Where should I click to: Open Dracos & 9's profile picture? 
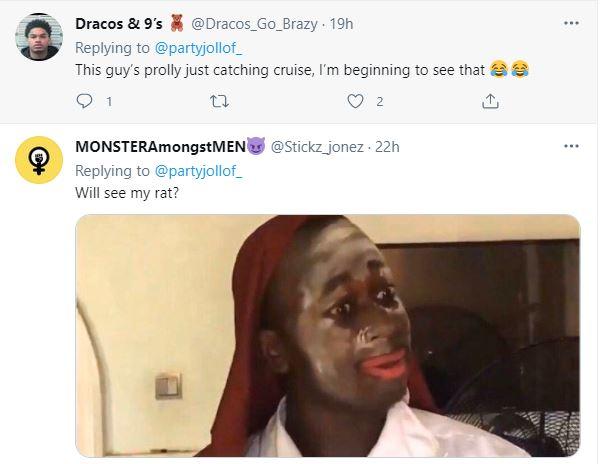coord(39,37)
